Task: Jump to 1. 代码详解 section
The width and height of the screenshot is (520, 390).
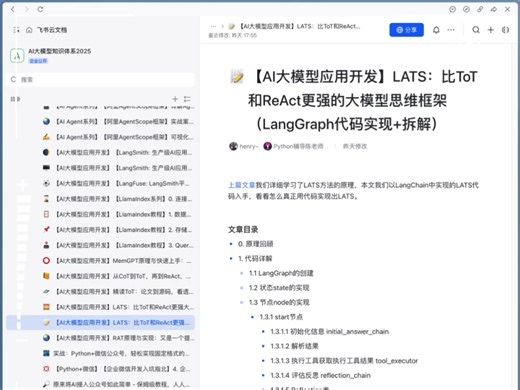Action: click(255, 259)
